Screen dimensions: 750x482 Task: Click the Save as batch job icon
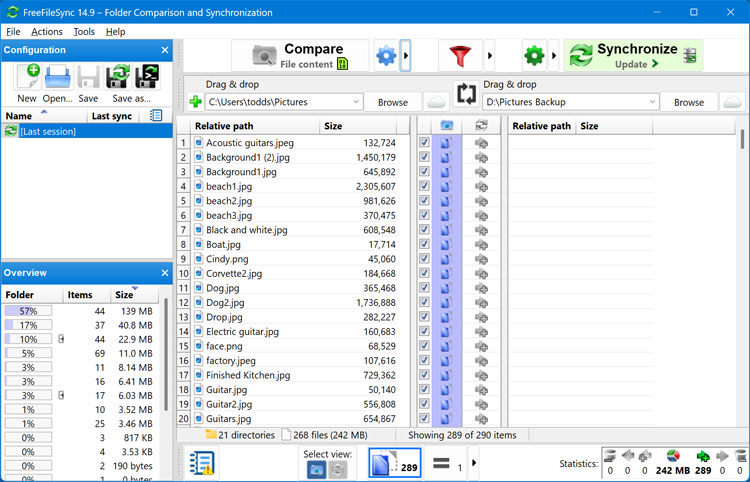(147, 77)
